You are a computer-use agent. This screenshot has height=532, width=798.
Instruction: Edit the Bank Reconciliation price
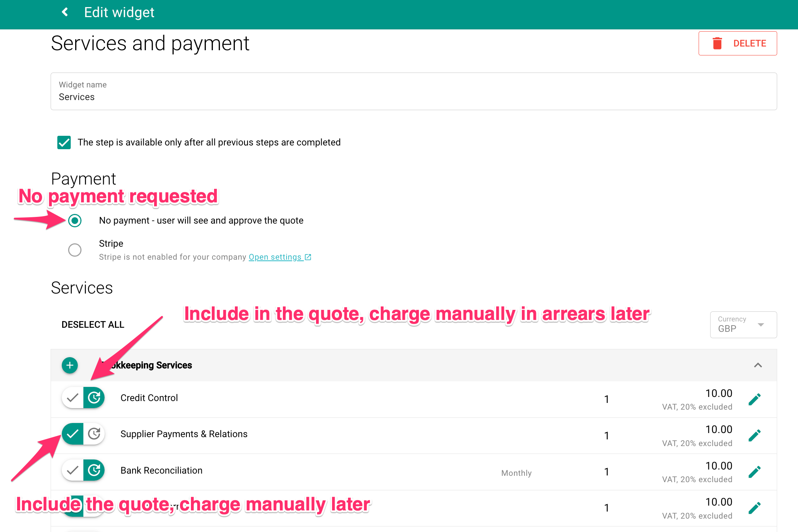(755, 471)
